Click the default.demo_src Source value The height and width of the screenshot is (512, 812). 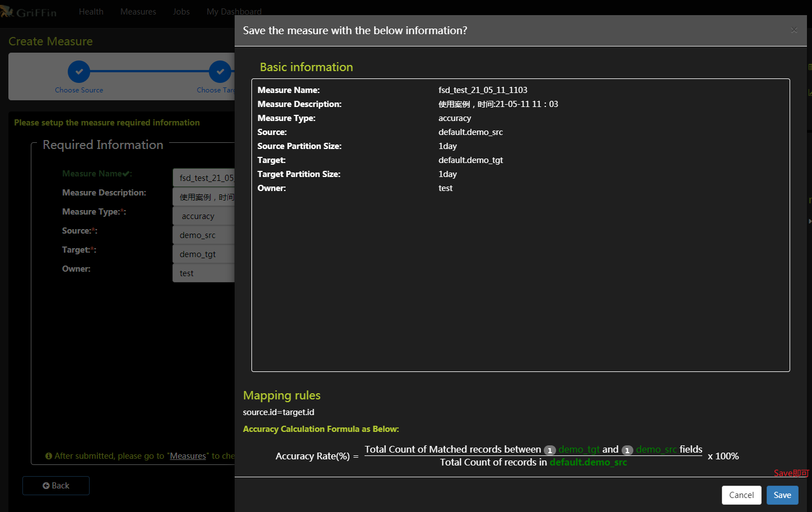[470, 132]
